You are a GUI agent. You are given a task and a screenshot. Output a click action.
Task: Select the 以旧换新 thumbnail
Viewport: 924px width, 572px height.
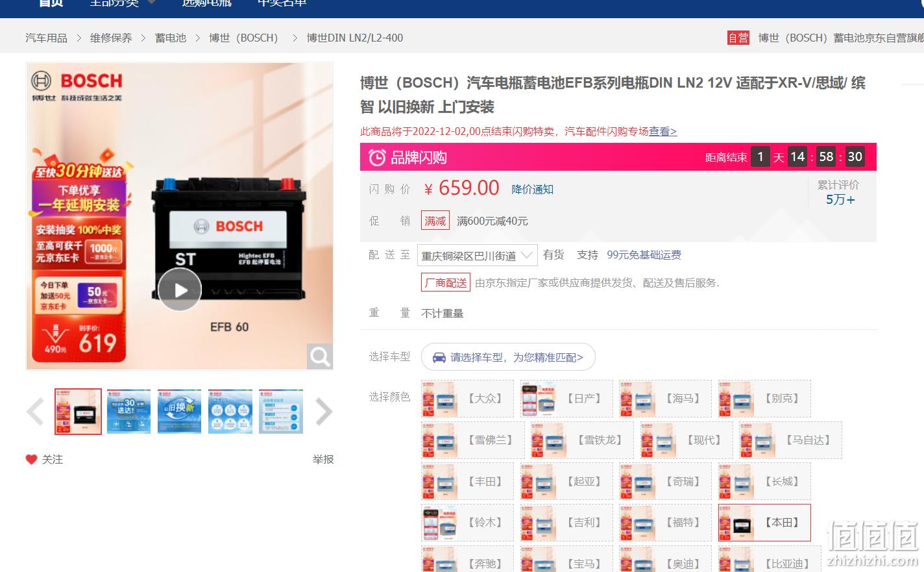pyautogui.click(x=179, y=412)
